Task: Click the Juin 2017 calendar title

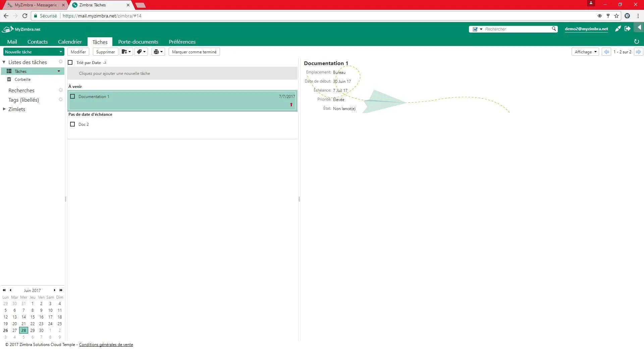Action: click(32, 290)
